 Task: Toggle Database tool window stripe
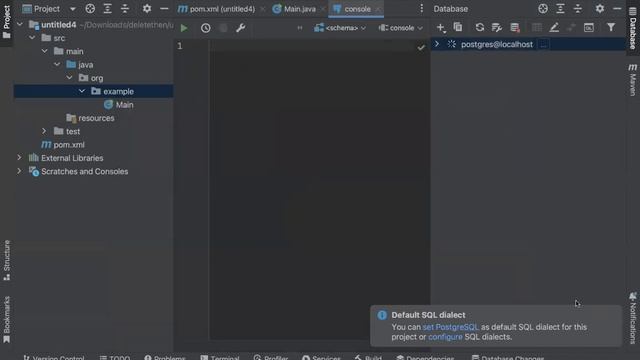[633, 28]
